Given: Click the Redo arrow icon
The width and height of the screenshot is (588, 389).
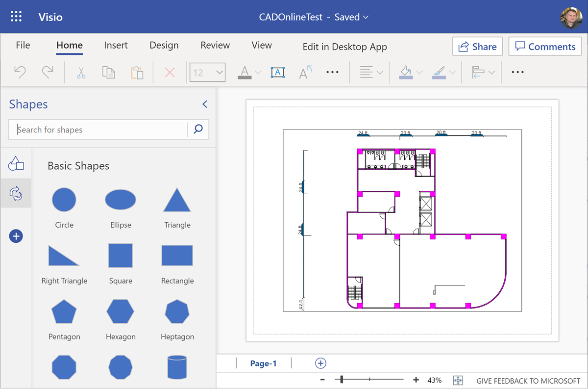Looking at the screenshot, I should point(48,73).
